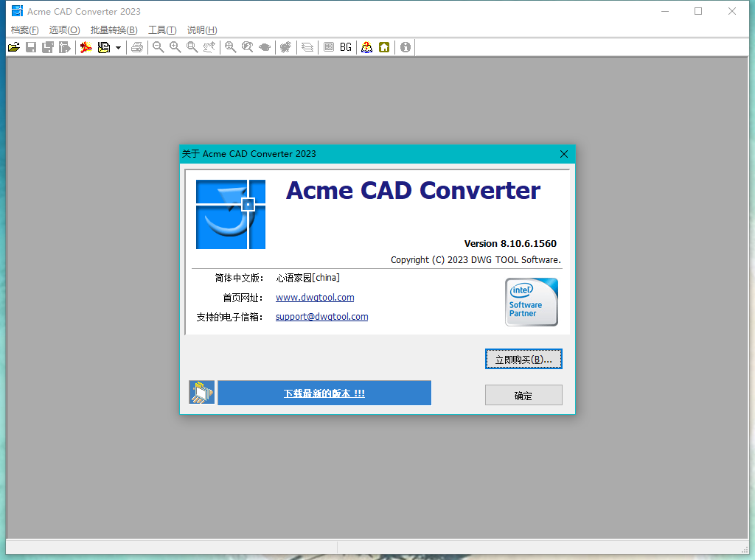Minimize the Acme CAD Converter 2023 window
The width and height of the screenshot is (755, 560).
(x=665, y=11)
